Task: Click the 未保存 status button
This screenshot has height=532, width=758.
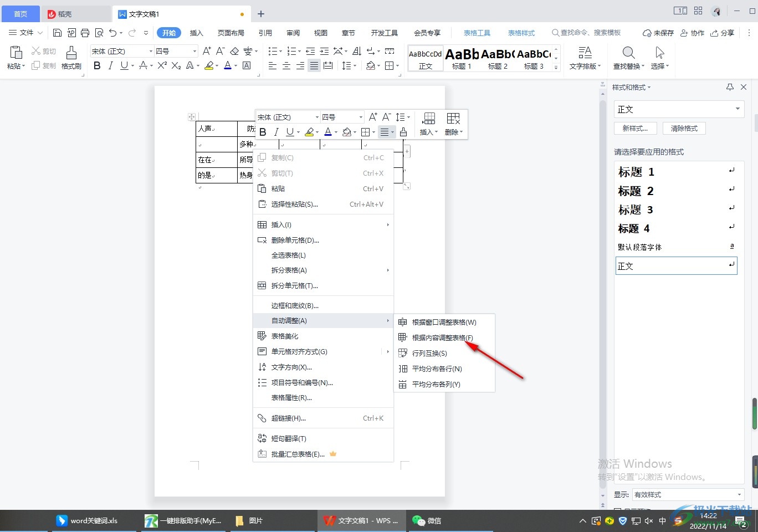Action: coord(658,33)
